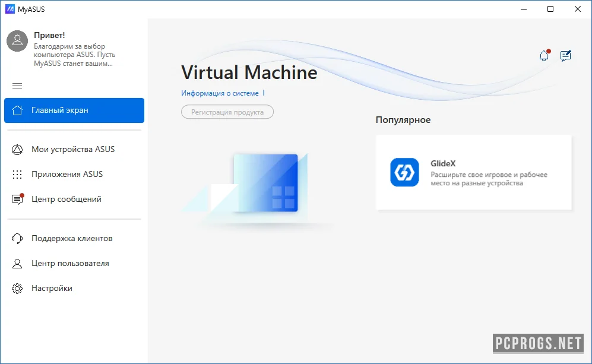Open Информация о системе link
The width and height of the screenshot is (592, 364).
point(220,93)
